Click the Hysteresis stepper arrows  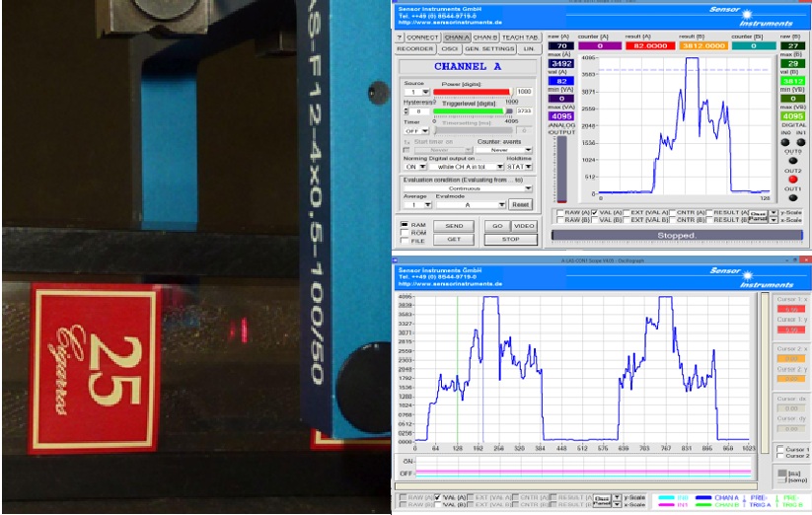click(406, 111)
